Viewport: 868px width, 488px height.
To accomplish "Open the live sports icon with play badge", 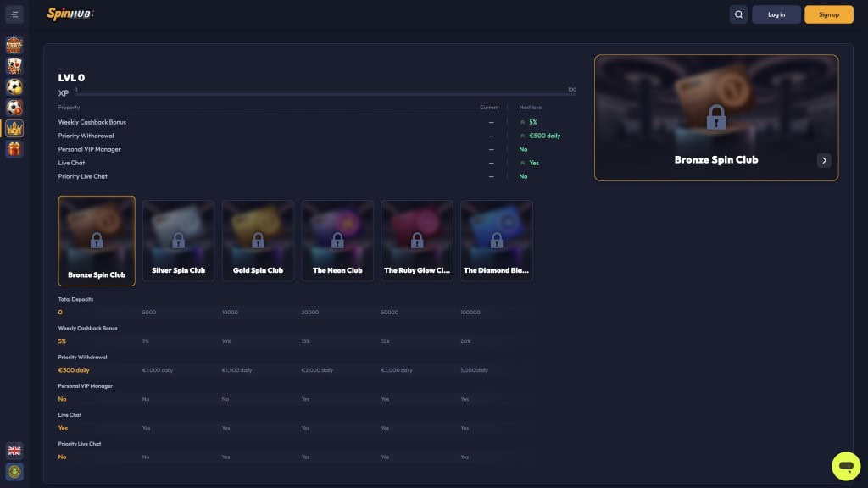I will click(14, 108).
